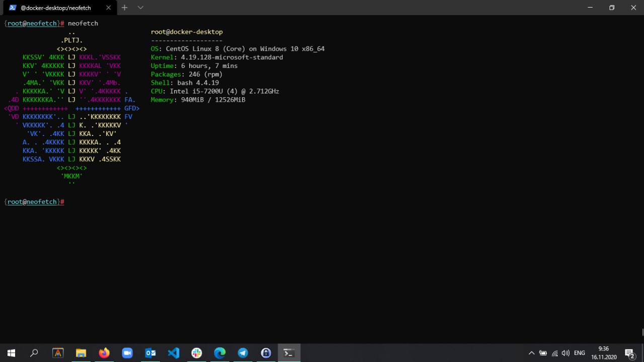The width and height of the screenshot is (644, 362).
Task: Expand hidden system tray icons
Action: point(531,353)
